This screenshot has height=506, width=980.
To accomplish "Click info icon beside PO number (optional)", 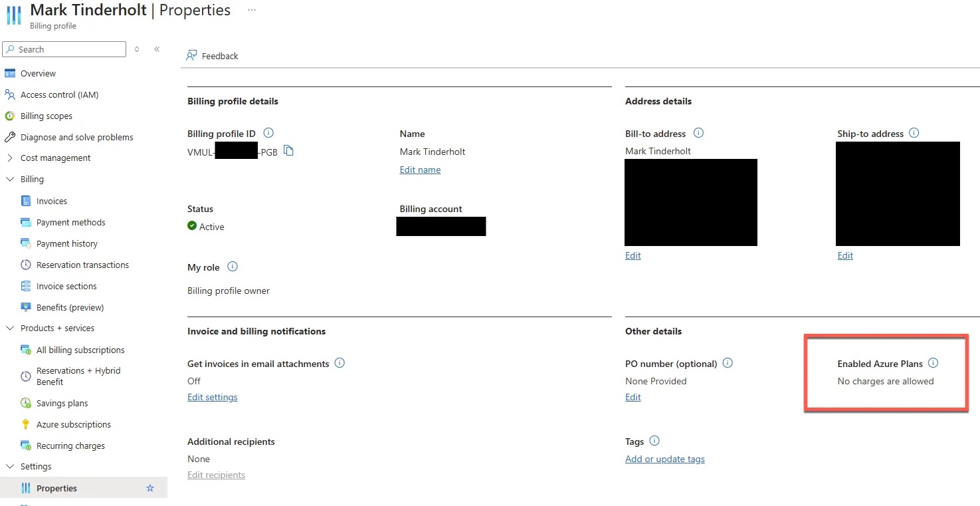I will [728, 363].
